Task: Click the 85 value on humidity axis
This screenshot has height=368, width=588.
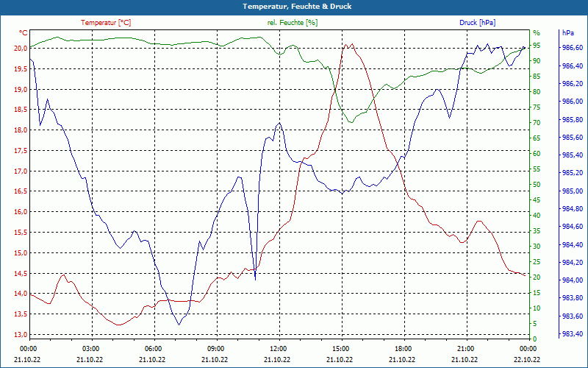Action: pyautogui.click(x=537, y=77)
